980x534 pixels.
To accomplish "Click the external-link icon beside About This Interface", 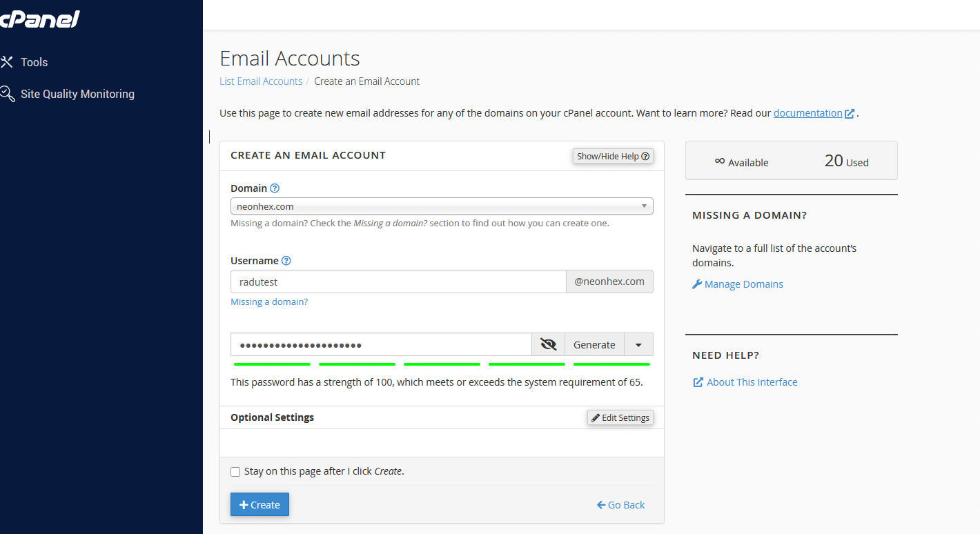I will [x=698, y=382].
